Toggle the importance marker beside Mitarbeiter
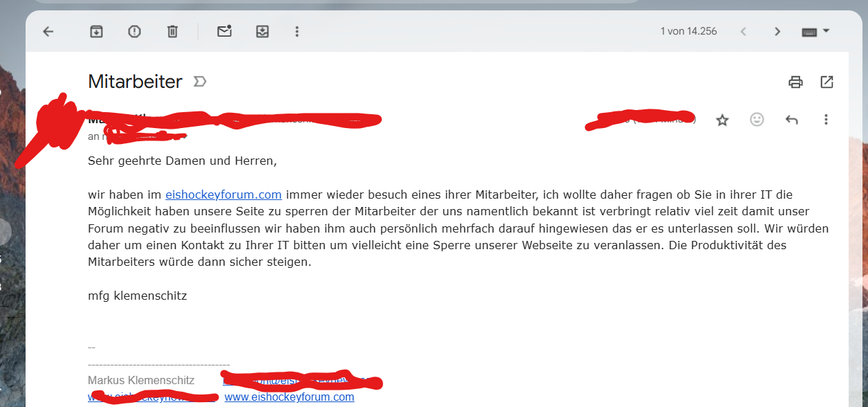 [x=200, y=82]
